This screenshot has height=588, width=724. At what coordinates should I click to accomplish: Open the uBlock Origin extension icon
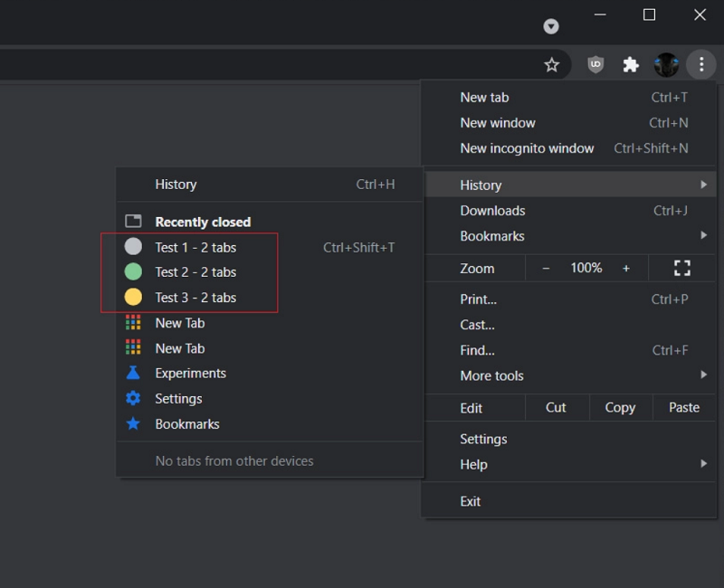click(x=595, y=64)
